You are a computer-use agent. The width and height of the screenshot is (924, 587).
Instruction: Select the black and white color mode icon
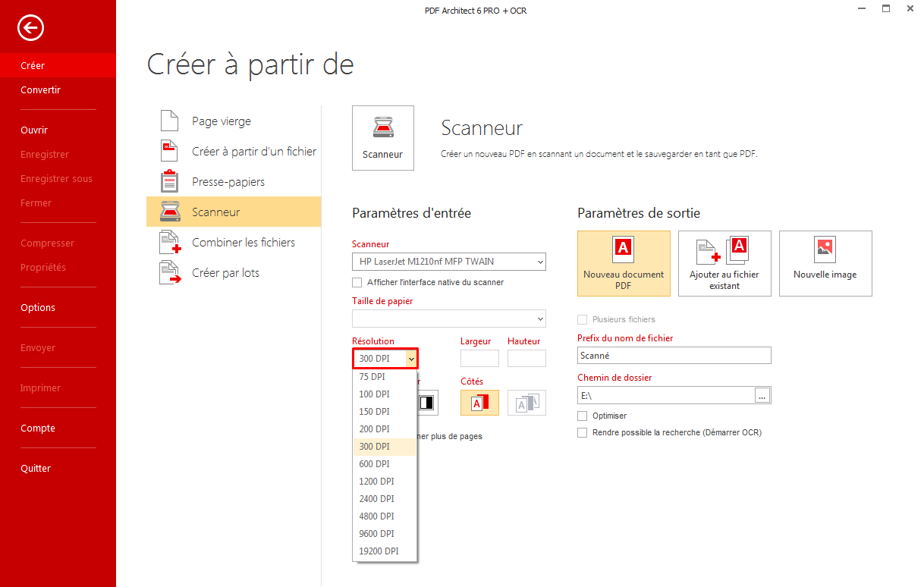click(427, 403)
